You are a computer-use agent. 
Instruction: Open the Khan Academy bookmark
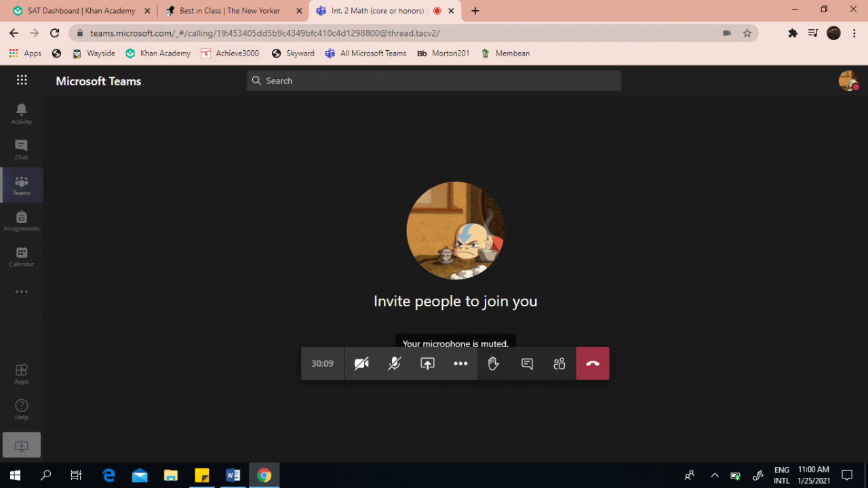pyautogui.click(x=158, y=54)
